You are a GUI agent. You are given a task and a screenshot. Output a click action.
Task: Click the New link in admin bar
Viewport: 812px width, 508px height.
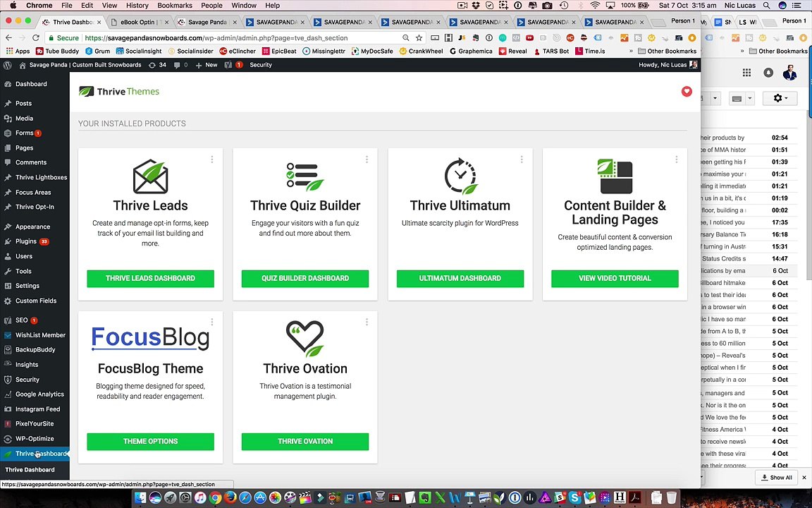point(207,65)
